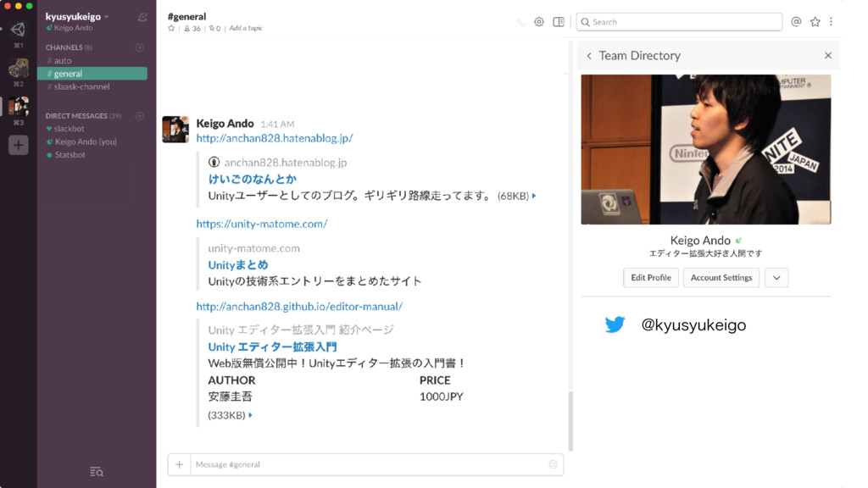Close the Team Directory panel
The height and width of the screenshot is (488, 868).
pos(827,55)
